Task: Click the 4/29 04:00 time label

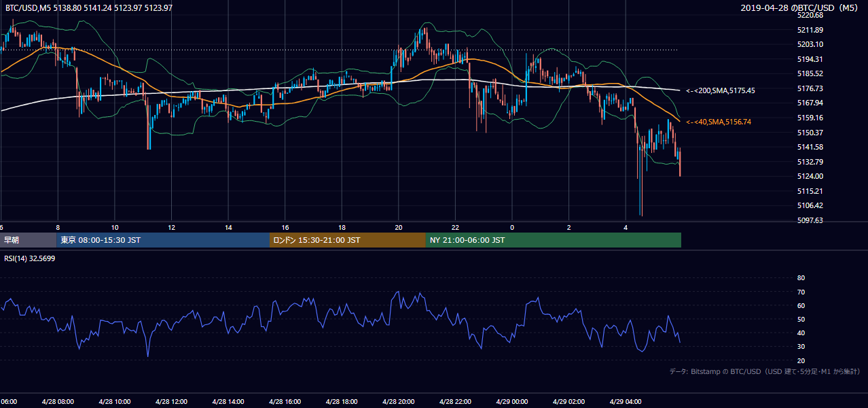Action: click(626, 401)
